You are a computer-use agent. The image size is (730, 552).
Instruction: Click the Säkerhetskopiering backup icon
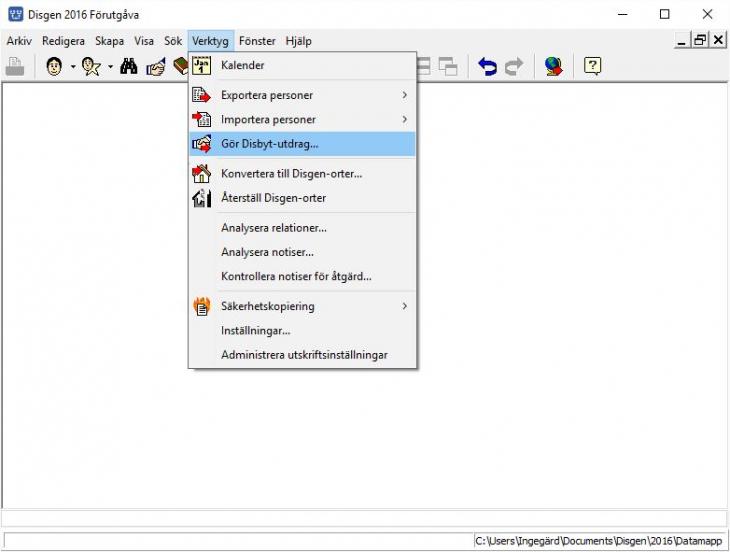201,306
